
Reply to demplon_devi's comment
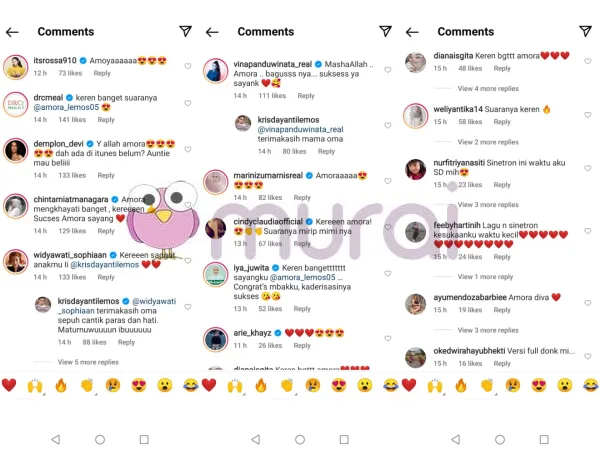coord(106,175)
